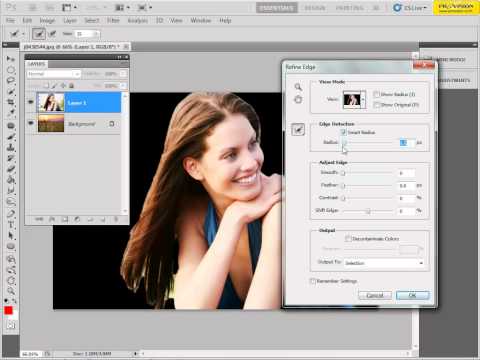Open the layer Fill slider arrow
The height and width of the screenshot is (360, 480).
[x=123, y=86]
